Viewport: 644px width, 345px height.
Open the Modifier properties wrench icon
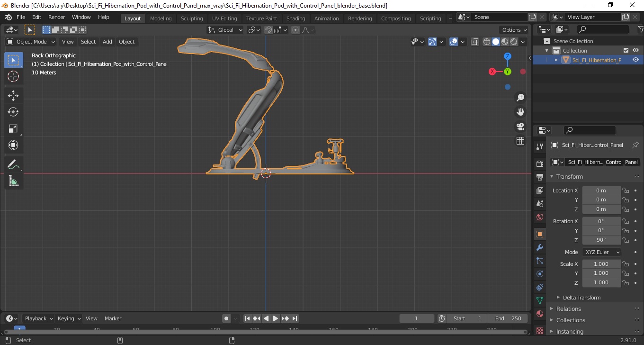tap(539, 247)
